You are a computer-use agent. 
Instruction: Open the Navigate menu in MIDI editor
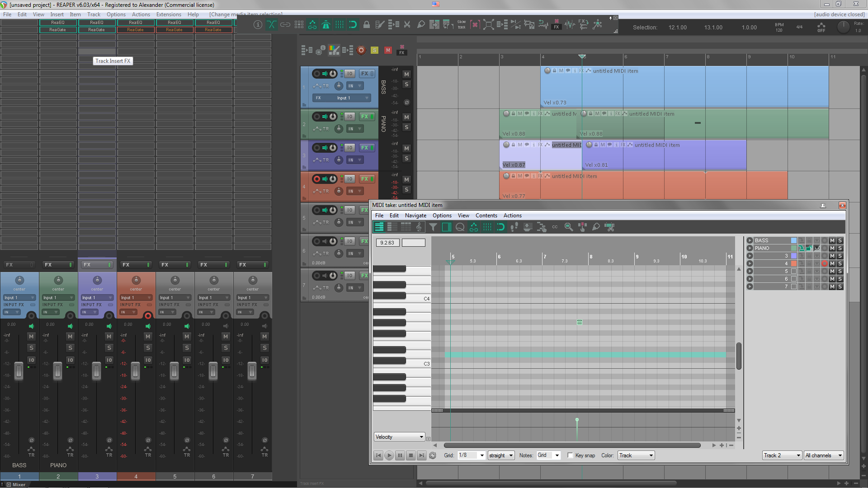coord(415,216)
